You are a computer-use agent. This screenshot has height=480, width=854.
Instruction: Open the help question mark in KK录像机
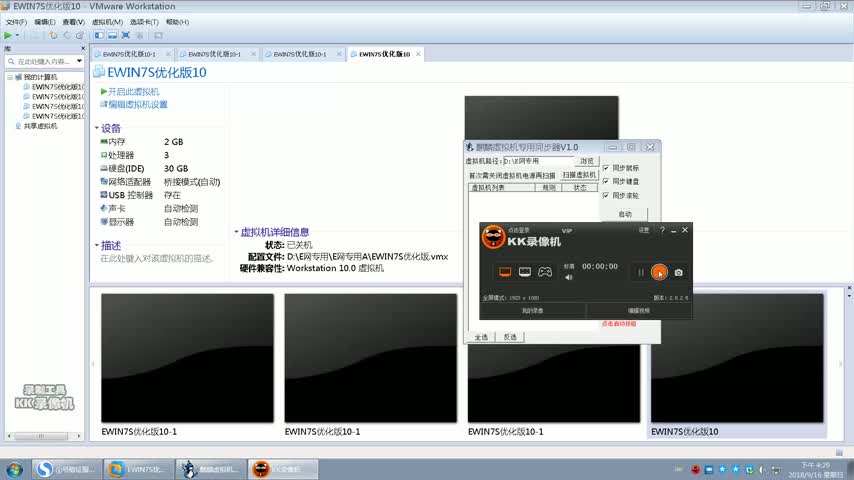point(662,230)
